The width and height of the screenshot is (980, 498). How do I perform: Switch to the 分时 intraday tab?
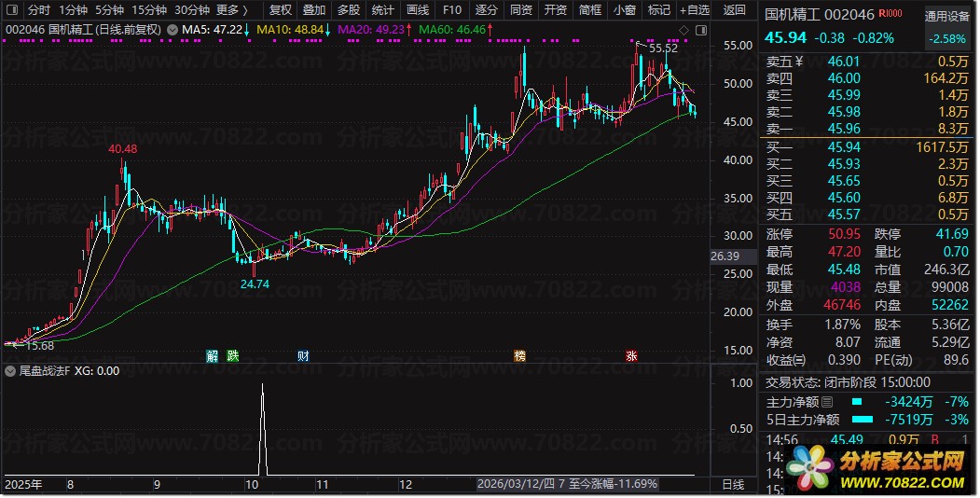38,10
